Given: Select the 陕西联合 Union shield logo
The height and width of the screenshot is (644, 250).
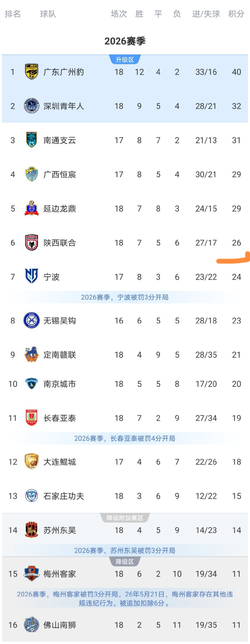Looking at the screenshot, I should pos(32,243).
